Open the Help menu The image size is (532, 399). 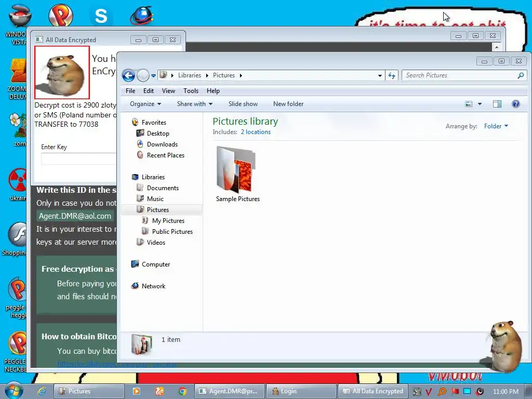pos(213,90)
